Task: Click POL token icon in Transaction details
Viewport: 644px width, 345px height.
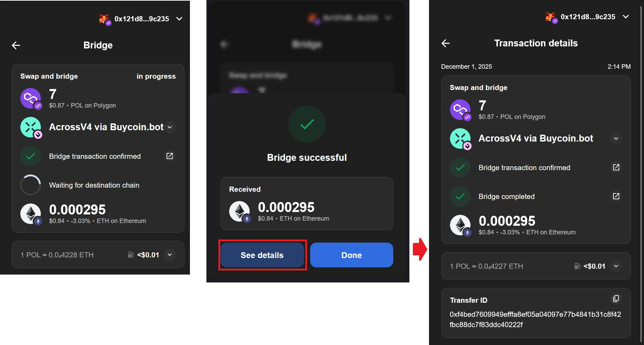Action: click(460, 110)
